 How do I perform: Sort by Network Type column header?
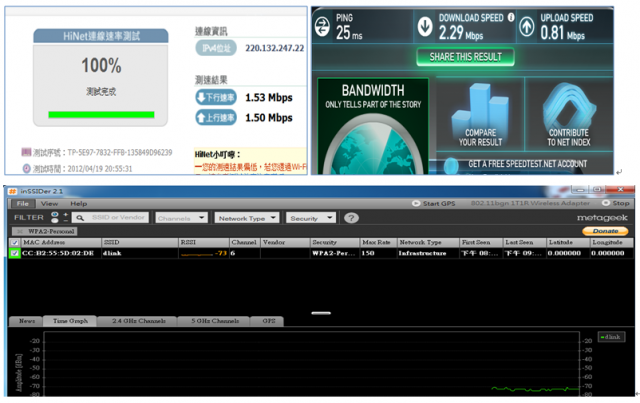428,242
